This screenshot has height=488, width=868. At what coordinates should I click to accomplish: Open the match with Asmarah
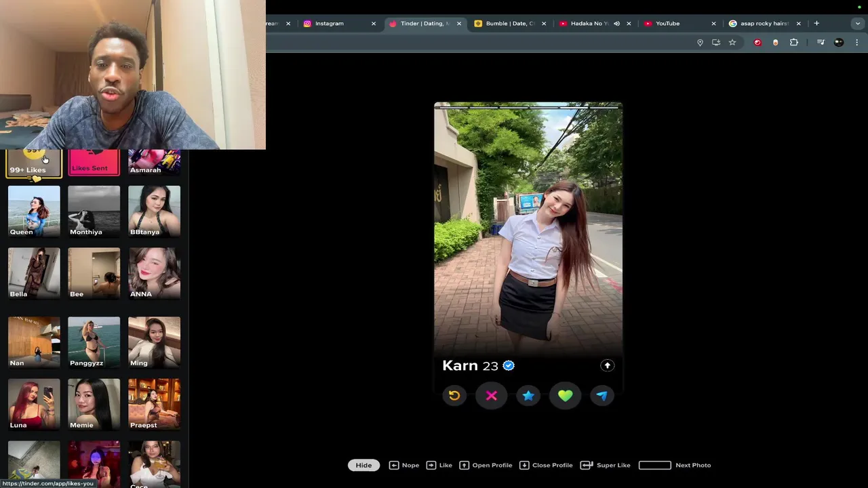pos(154,163)
